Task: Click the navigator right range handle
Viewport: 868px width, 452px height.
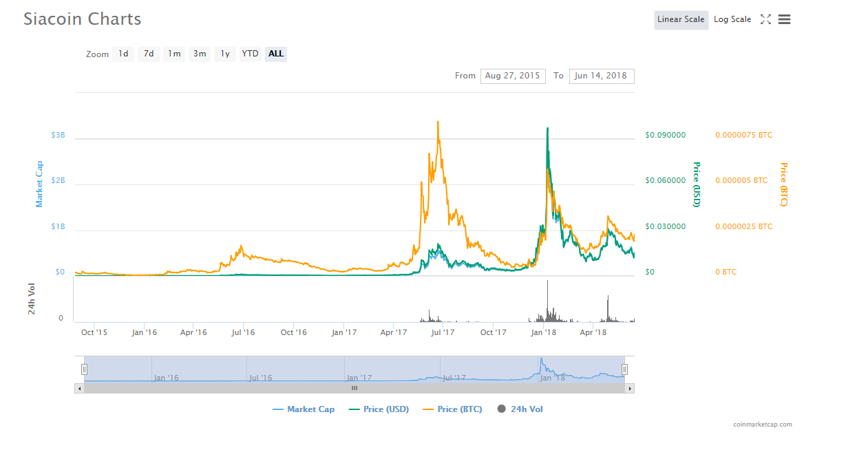Action: coord(624,369)
